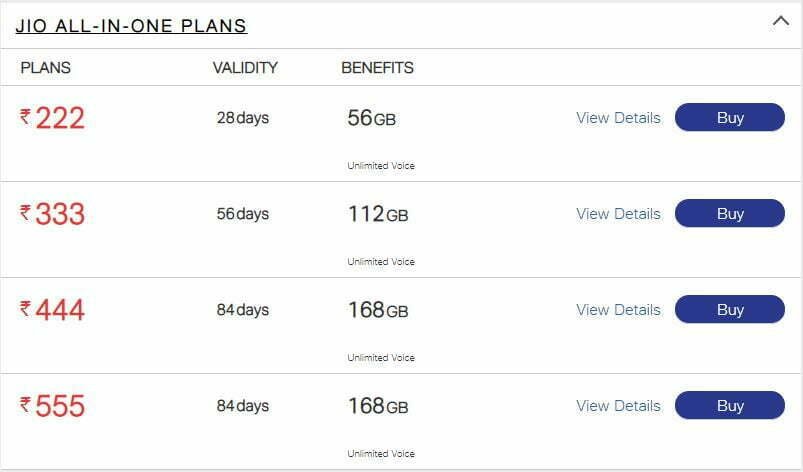Collapse the Jio All-In-One Plans section chevron
The width and height of the screenshot is (803, 472).
click(780, 22)
